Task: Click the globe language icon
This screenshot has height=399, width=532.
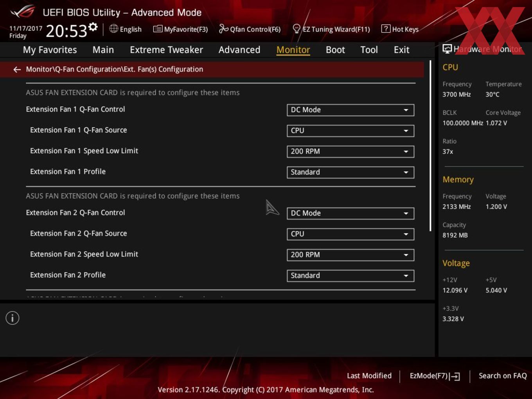Action: pyautogui.click(x=113, y=29)
